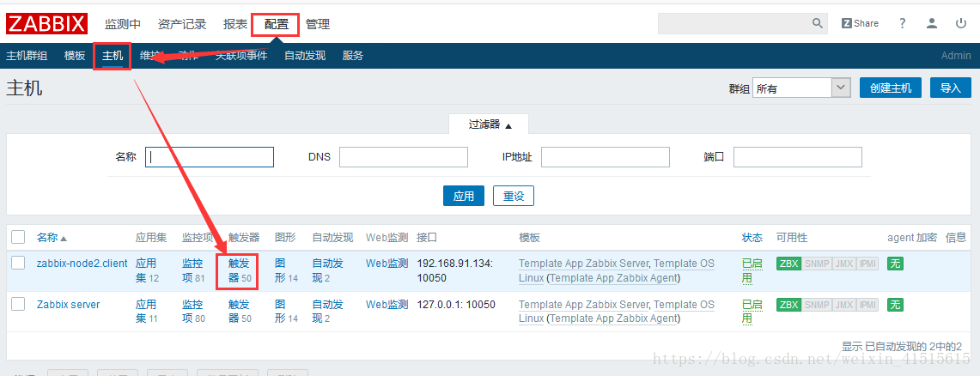Sort hosts by 状态 column
This screenshot has height=376, width=980.
pyautogui.click(x=752, y=237)
